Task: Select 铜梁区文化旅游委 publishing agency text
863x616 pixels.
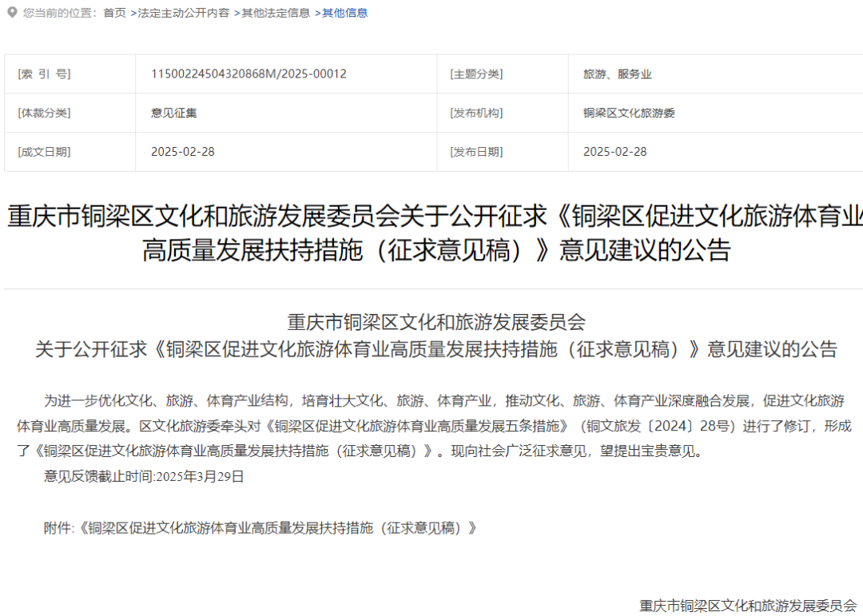Action: point(630,113)
